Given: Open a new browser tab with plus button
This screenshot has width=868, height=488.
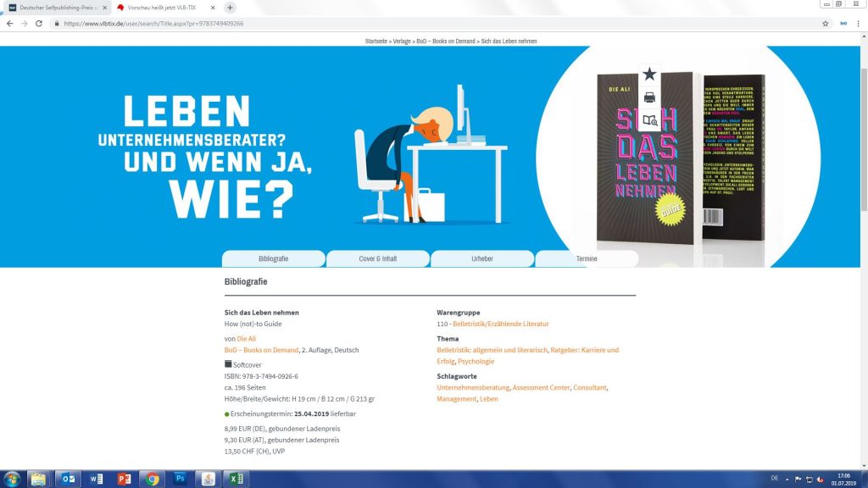Looking at the screenshot, I should 230,8.
